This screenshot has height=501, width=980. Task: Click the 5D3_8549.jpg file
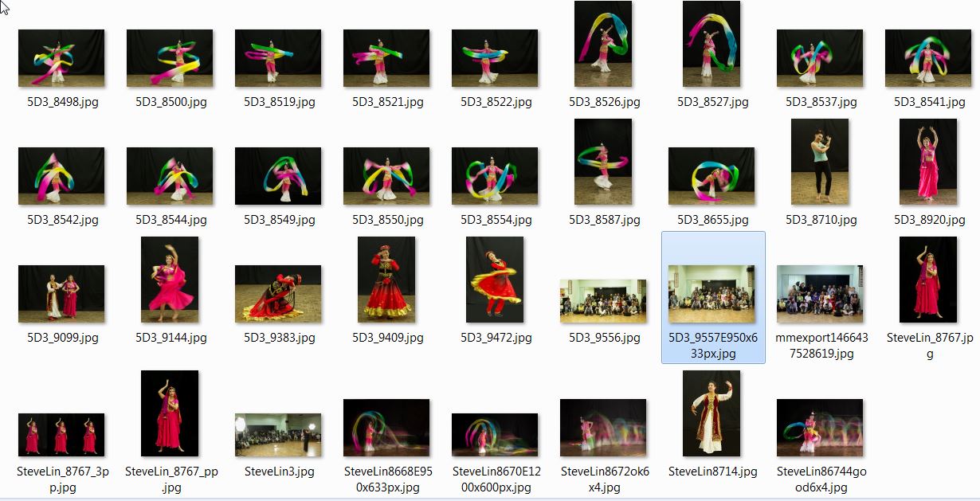tap(278, 177)
